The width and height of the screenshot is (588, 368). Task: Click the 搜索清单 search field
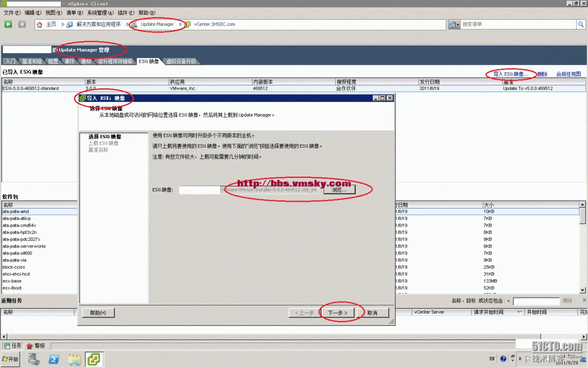click(x=519, y=24)
